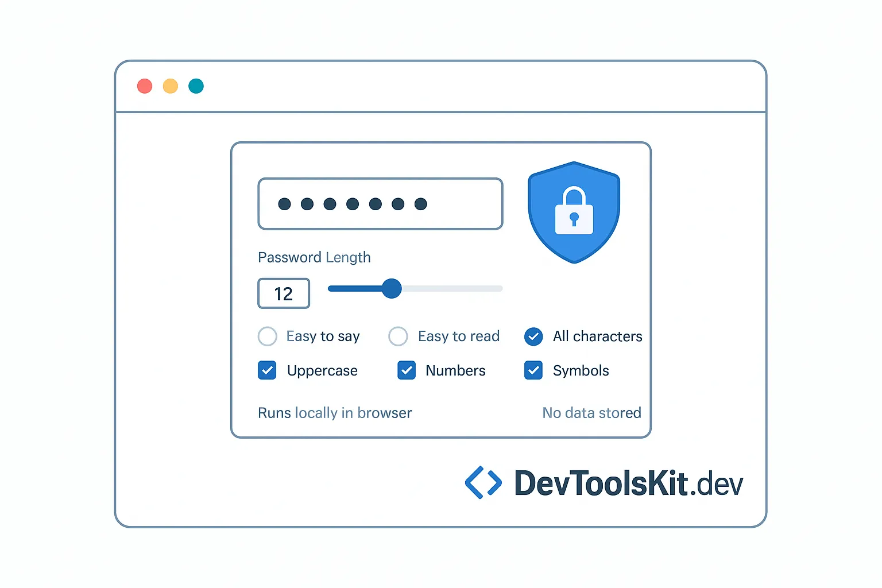Click the unfilled end of the length slider
The height and width of the screenshot is (588, 882).
point(452,288)
